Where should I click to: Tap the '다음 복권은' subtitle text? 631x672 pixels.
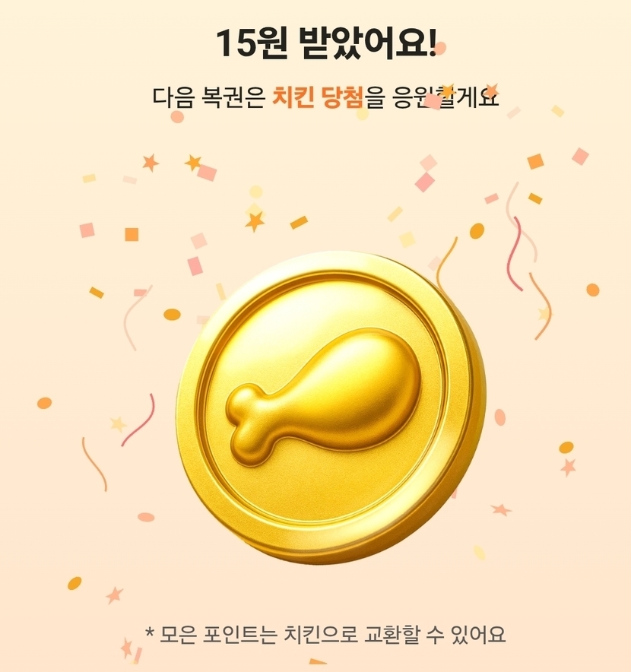click(208, 97)
